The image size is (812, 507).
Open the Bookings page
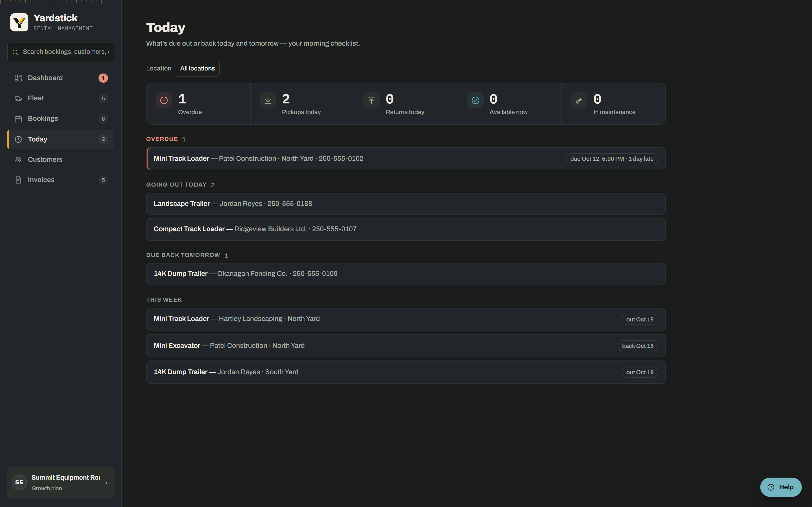(x=61, y=119)
